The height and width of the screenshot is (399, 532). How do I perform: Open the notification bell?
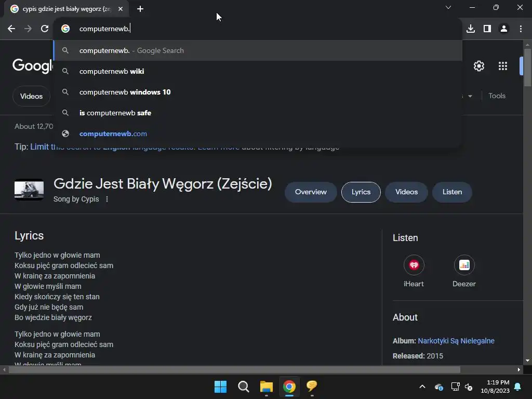(x=518, y=387)
